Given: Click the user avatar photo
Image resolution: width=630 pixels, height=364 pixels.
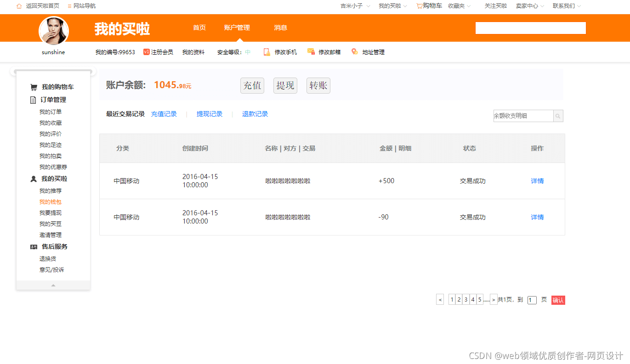Looking at the screenshot, I should click(54, 31).
